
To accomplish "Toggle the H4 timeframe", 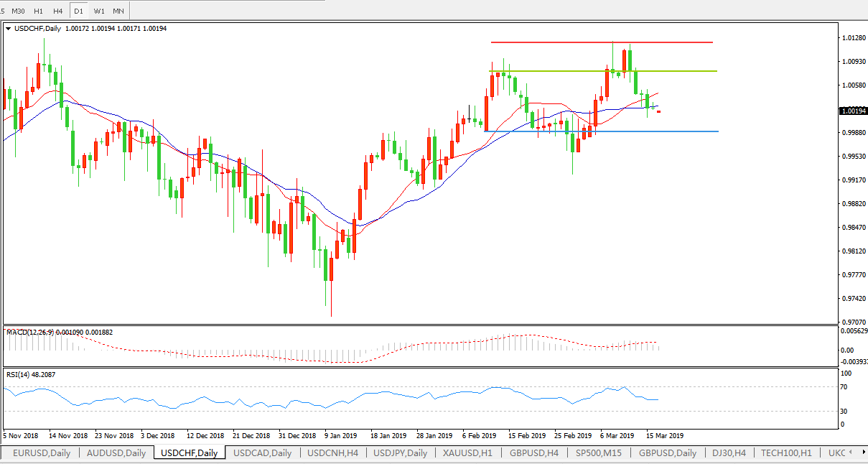I will pyautogui.click(x=58, y=11).
